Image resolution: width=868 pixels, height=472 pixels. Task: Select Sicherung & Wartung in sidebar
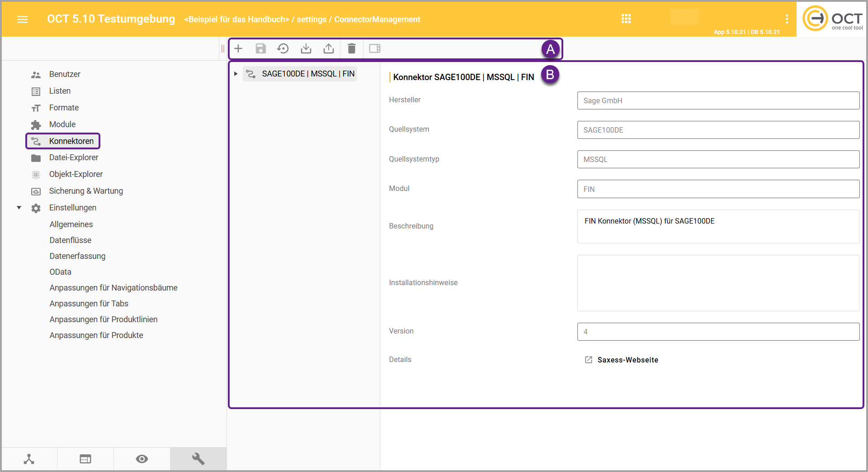(86, 191)
